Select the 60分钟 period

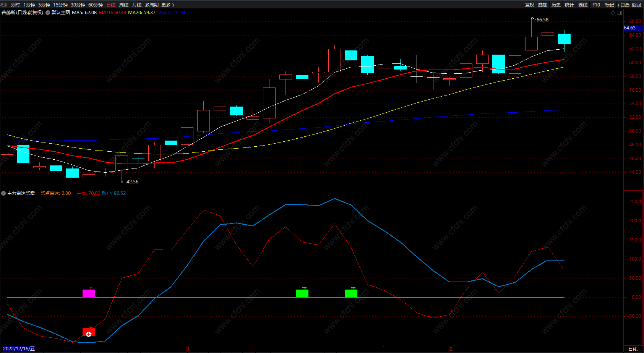[x=96, y=5]
